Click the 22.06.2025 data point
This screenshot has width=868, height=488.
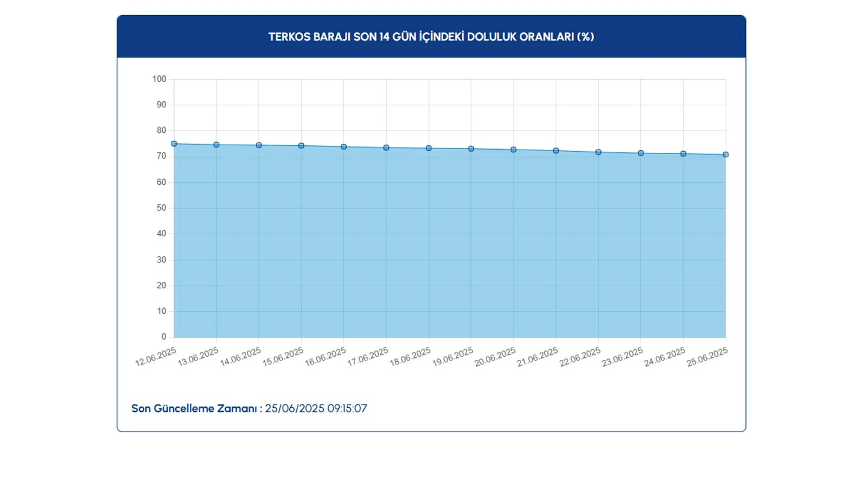(598, 152)
